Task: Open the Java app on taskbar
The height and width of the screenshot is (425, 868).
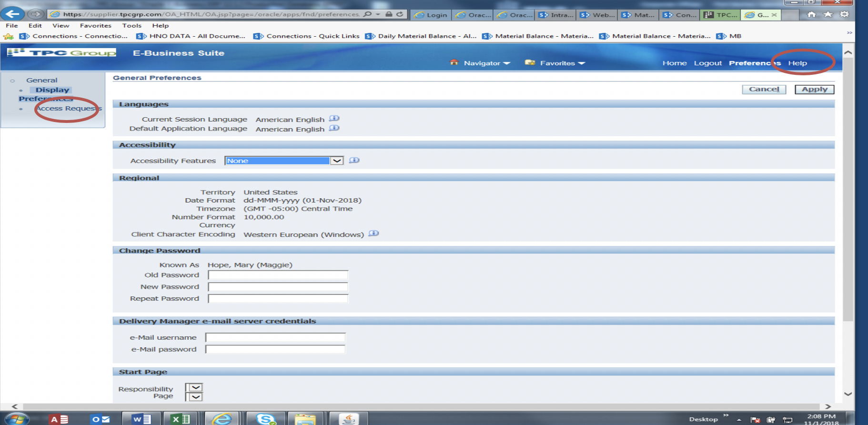Action: (348, 419)
